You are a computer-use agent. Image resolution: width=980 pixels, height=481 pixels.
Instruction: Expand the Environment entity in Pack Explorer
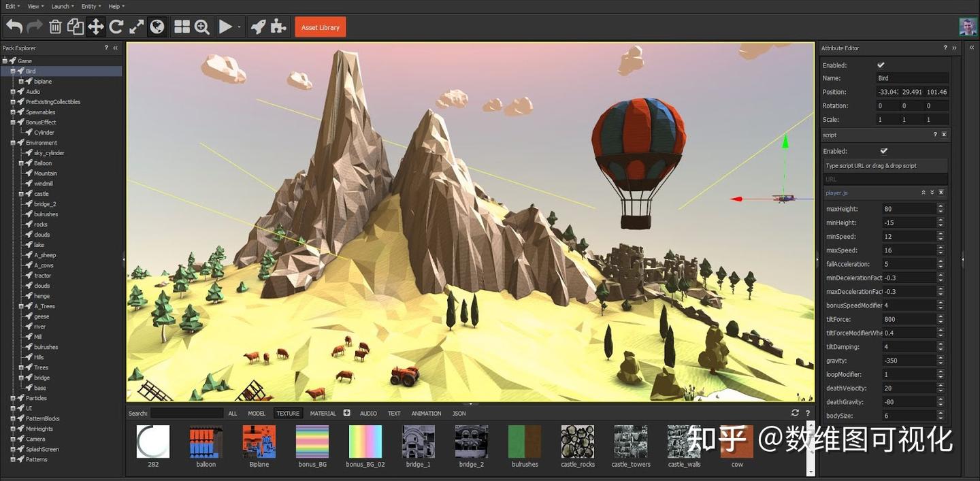point(12,142)
